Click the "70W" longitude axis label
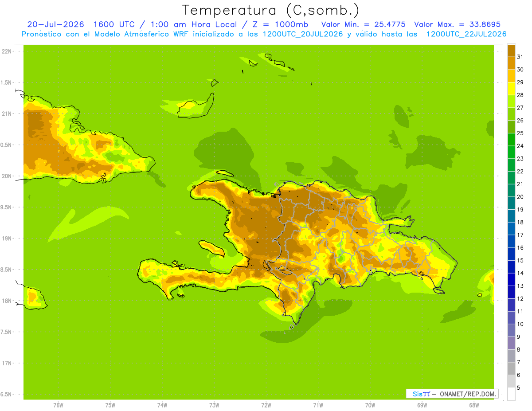 coord(370,405)
